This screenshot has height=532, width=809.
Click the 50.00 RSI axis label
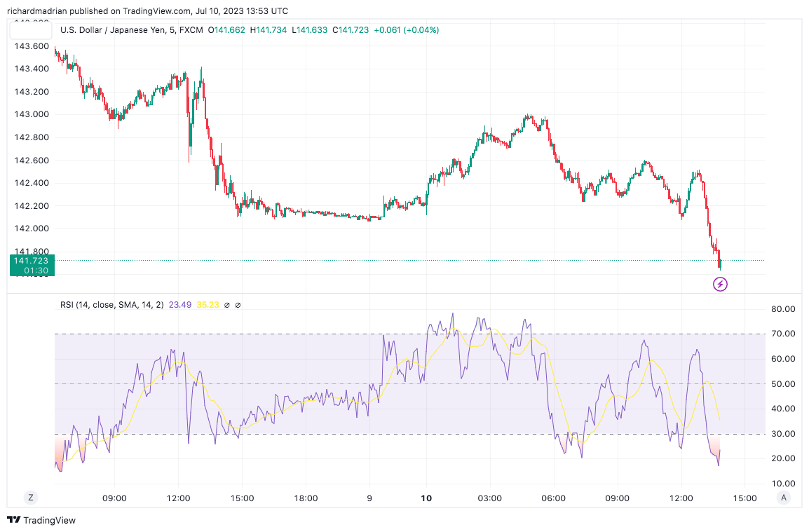coord(783,383)
